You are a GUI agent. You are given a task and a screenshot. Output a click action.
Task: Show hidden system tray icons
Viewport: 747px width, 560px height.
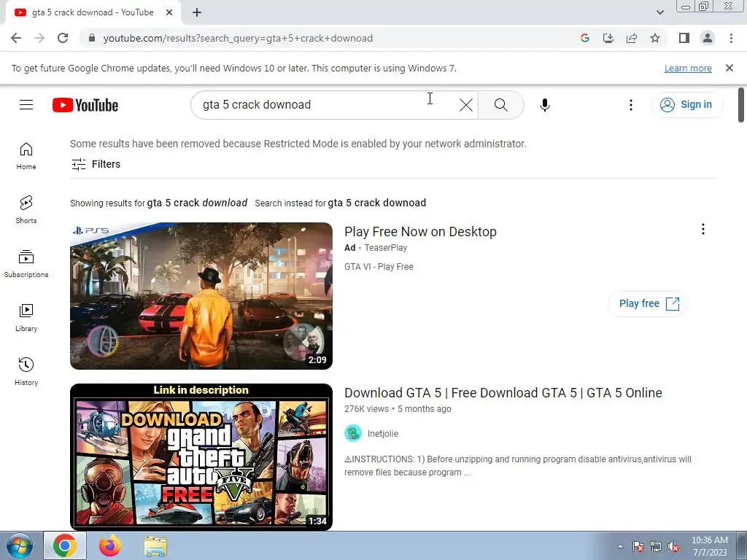(620, 546)
